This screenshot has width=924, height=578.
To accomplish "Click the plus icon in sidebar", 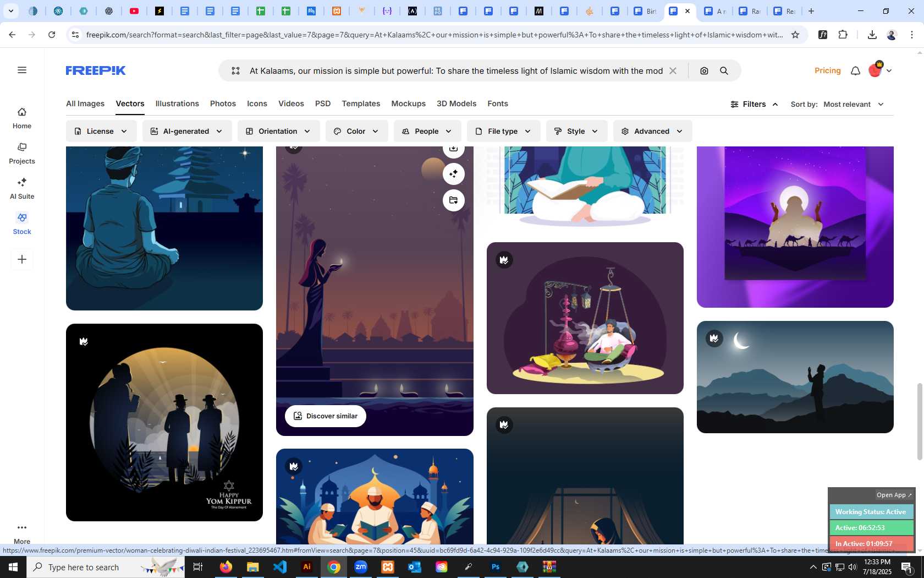I will tap(22, 259).
